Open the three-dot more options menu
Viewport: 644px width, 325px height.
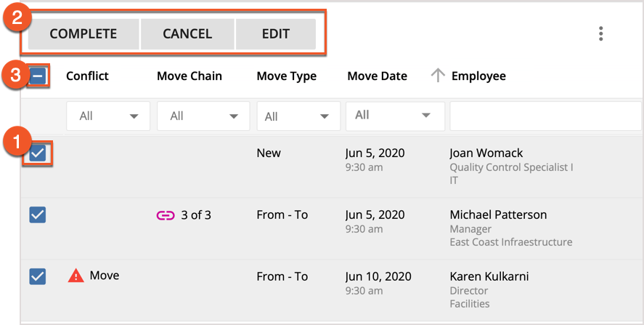[x=600, y=34]
